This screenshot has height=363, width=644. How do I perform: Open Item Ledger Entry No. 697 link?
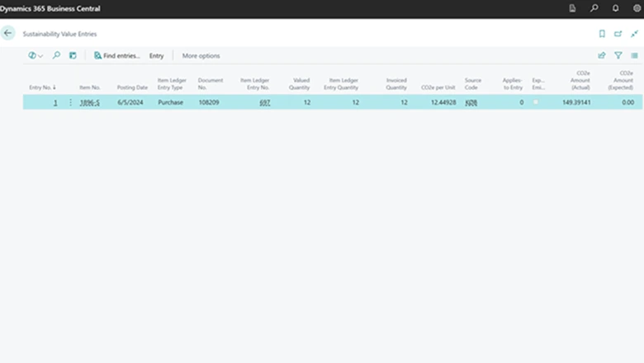(265, 102)
